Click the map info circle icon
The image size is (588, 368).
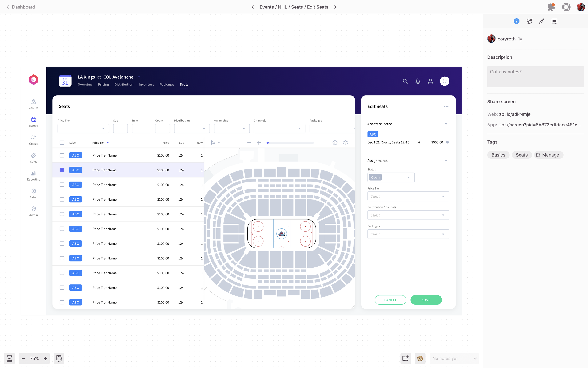pyautogui.click(x=335, y=143)
